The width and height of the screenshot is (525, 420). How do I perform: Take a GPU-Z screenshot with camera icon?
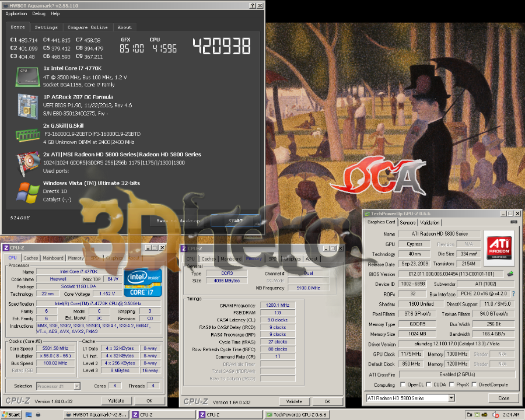coord(513,222)
